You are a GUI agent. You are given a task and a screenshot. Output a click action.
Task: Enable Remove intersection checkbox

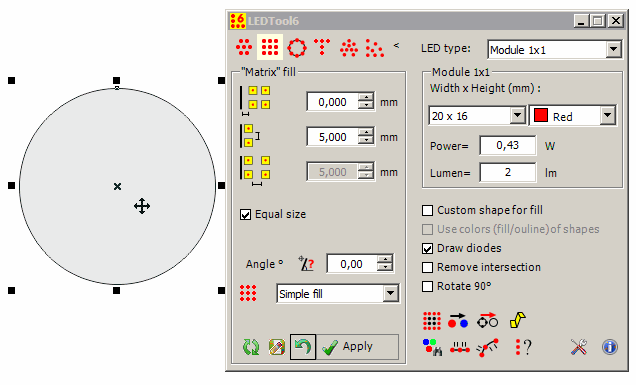tap(427, 267)
